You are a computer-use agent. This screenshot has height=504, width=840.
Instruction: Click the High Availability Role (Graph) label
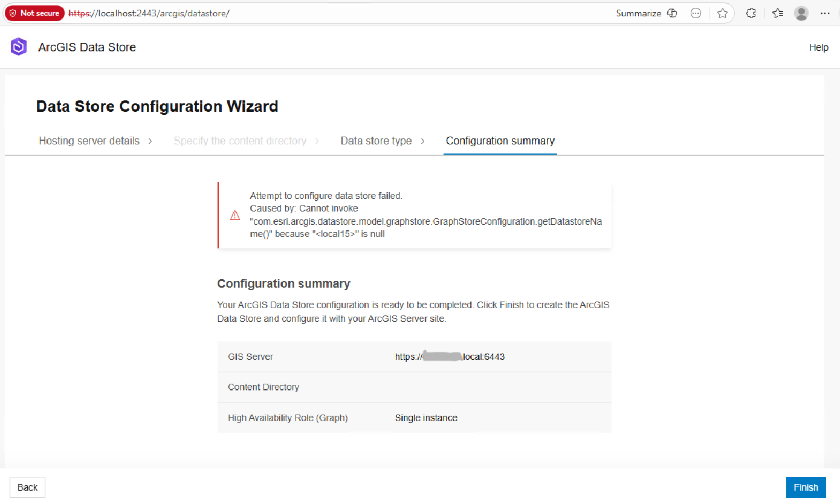(288, 418)
